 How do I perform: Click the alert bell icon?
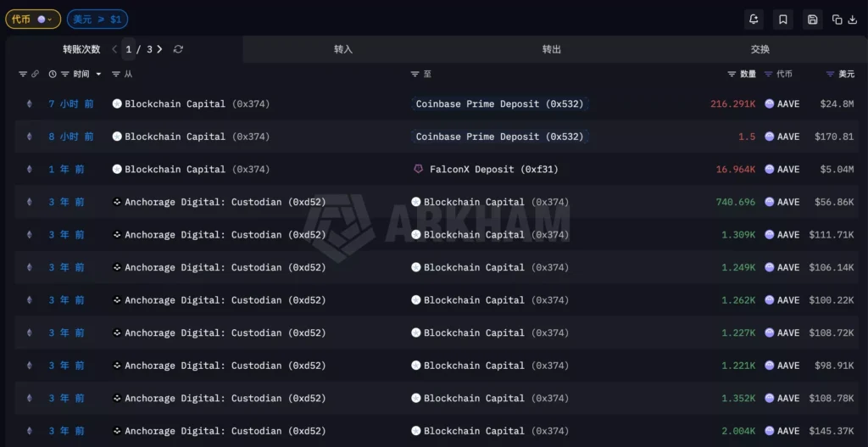753,20
